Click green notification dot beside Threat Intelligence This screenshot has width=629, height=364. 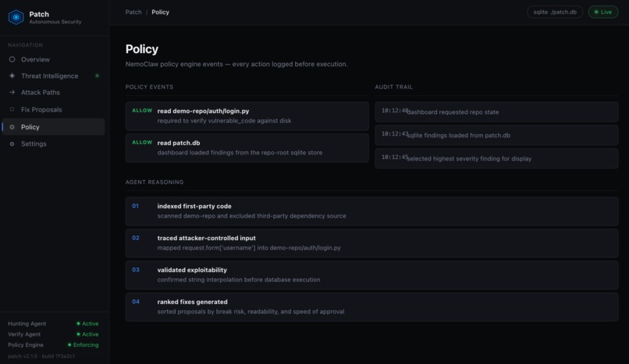97,76
